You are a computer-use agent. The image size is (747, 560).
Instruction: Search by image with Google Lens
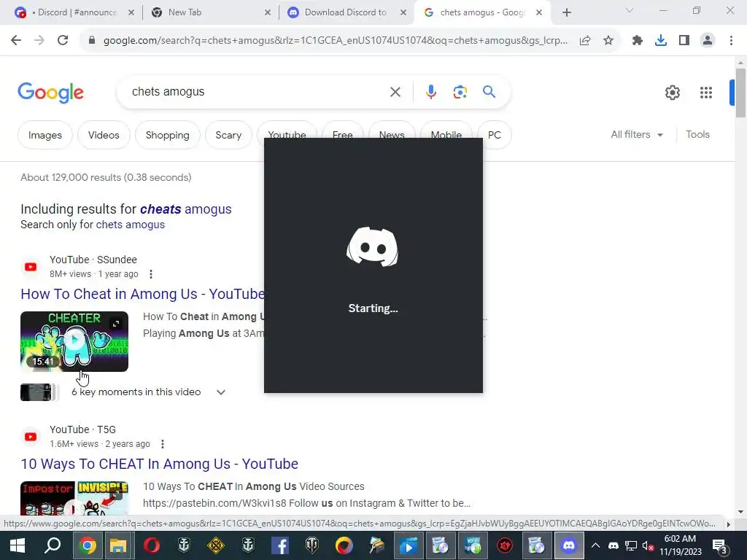pyautogui.click(x=460, y=92)
